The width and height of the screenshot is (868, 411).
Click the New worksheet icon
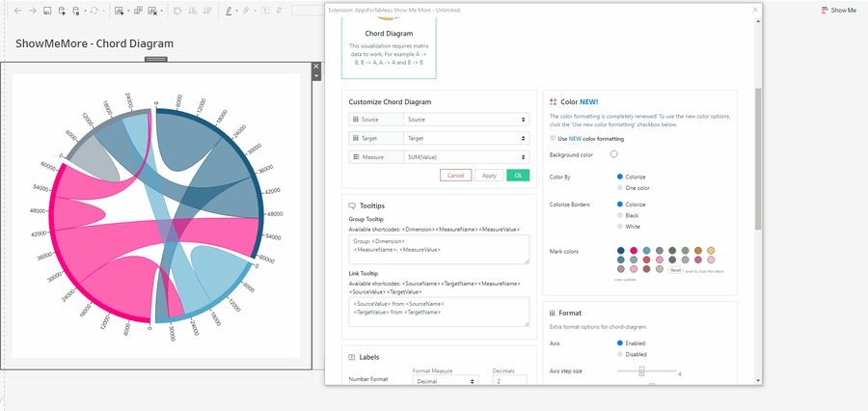tap(119, 11)
